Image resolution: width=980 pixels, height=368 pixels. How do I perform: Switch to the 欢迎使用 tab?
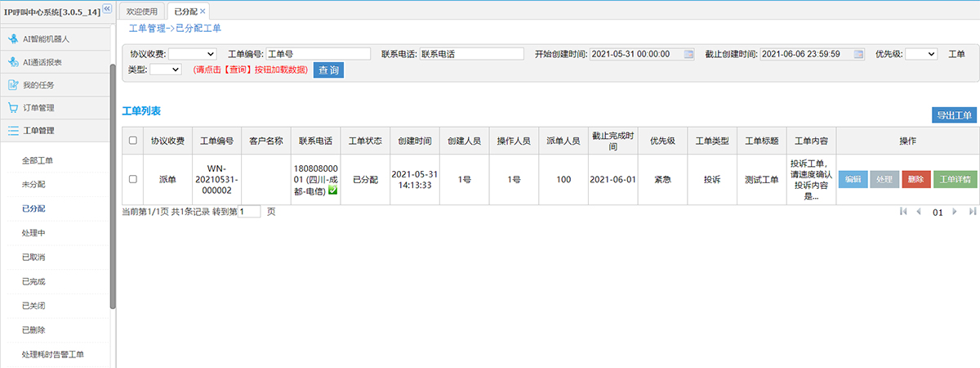pos(142,11)
